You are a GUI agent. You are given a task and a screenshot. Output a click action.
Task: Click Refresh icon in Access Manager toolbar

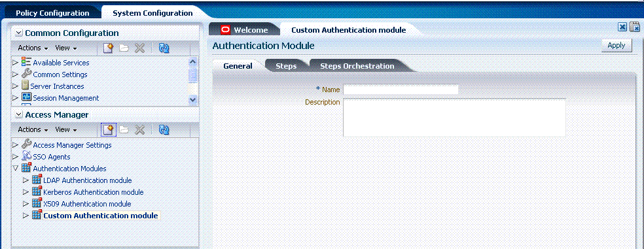tap(164, 129)
